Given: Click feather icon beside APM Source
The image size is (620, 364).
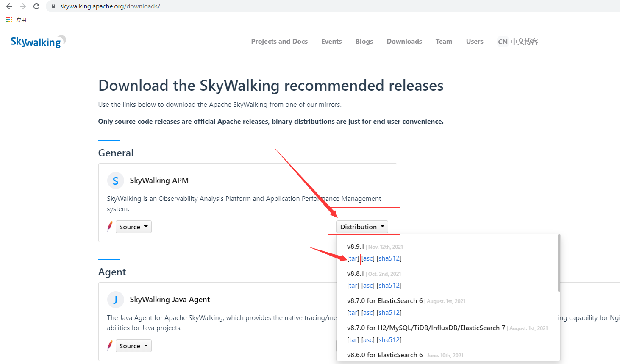Looking at the screenshot, I should pyautogui.click(x=110, y=226).
